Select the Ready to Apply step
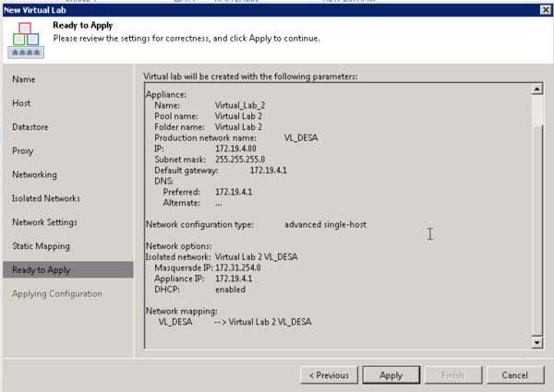The height and width of the screenshot is (392, 554). click(x=41, y=270)
